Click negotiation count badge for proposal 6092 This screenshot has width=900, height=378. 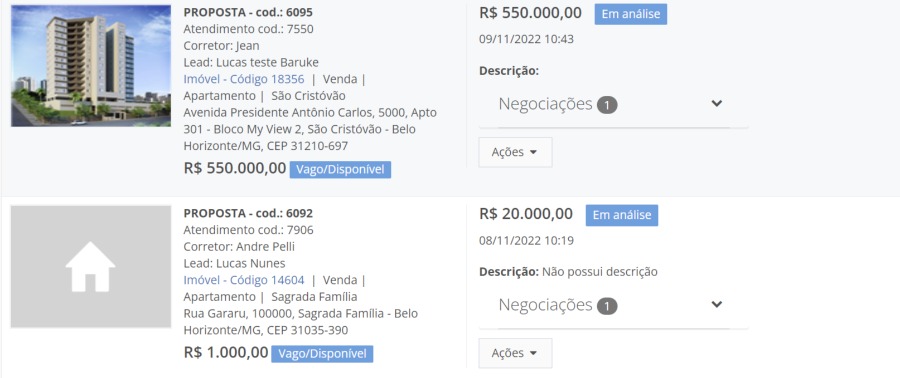tap(607, 306)
